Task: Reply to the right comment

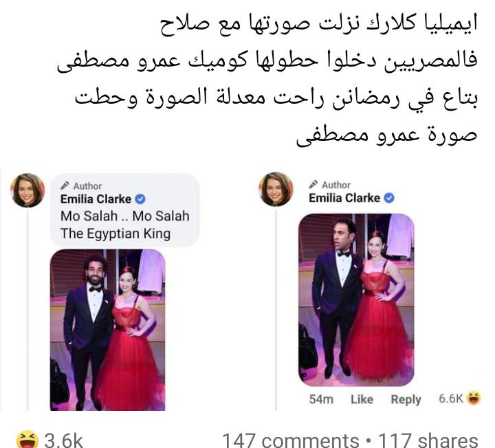Action: [x=406, y=400]
